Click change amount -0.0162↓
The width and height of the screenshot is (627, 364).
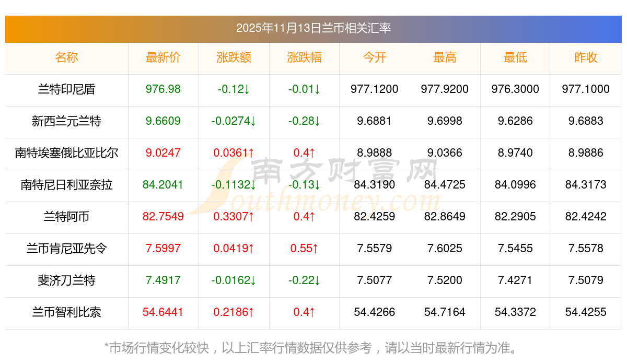(234, 280)
